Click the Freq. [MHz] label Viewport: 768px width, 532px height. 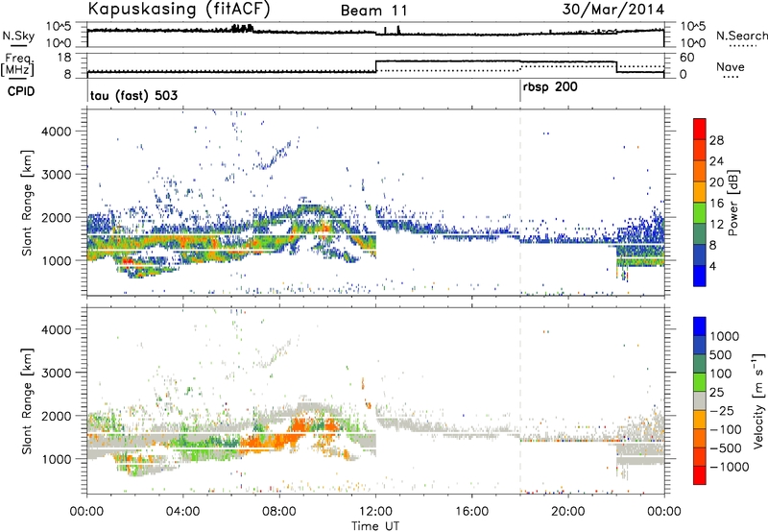coord(19,64)
